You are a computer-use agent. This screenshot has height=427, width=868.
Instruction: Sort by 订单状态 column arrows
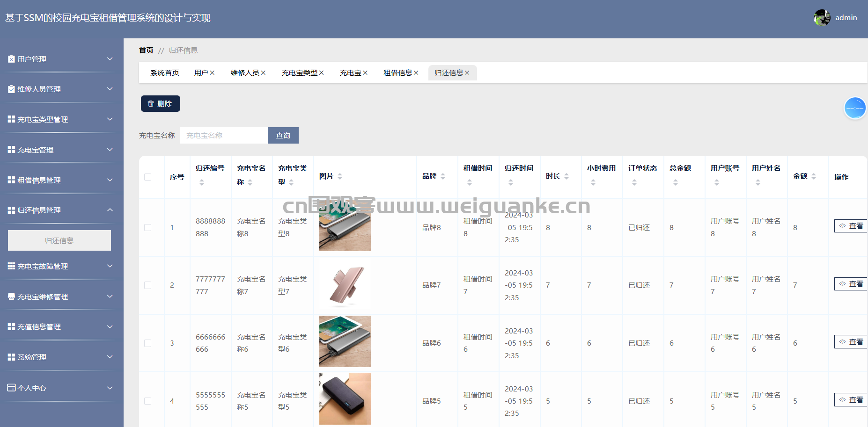click(x=634, y=182)
